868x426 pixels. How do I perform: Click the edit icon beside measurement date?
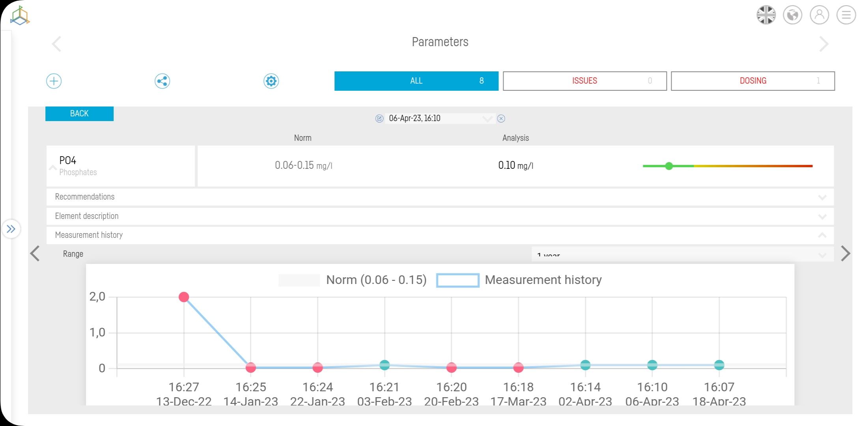click(379, 119)
